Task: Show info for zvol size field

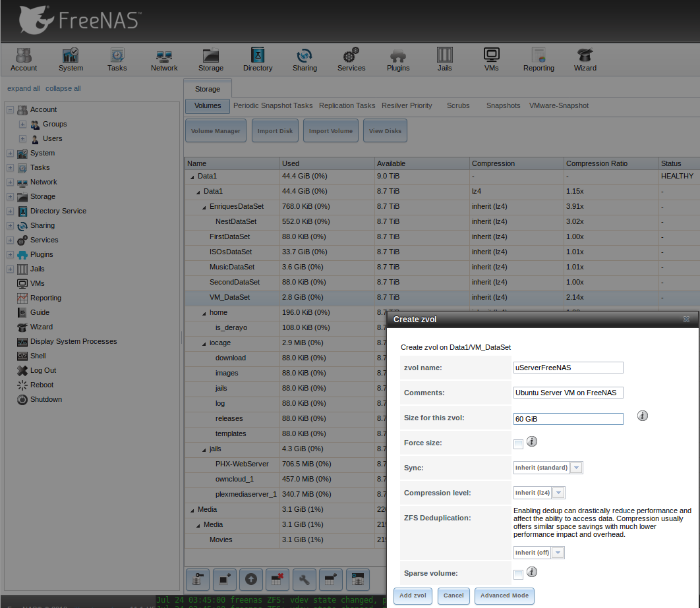Action: click(643, 416)
